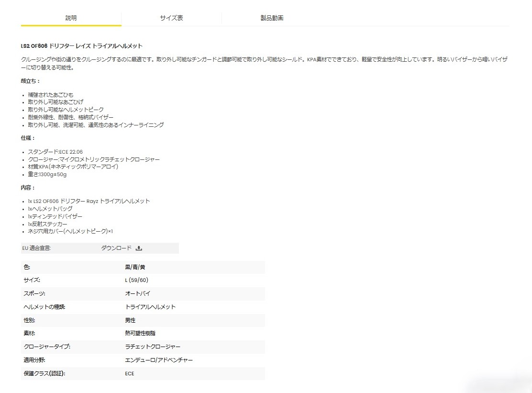Click spec line 重さ:1300g±50g
The width and height of the screenshot is (532, 393).
[x=47, y=174]
